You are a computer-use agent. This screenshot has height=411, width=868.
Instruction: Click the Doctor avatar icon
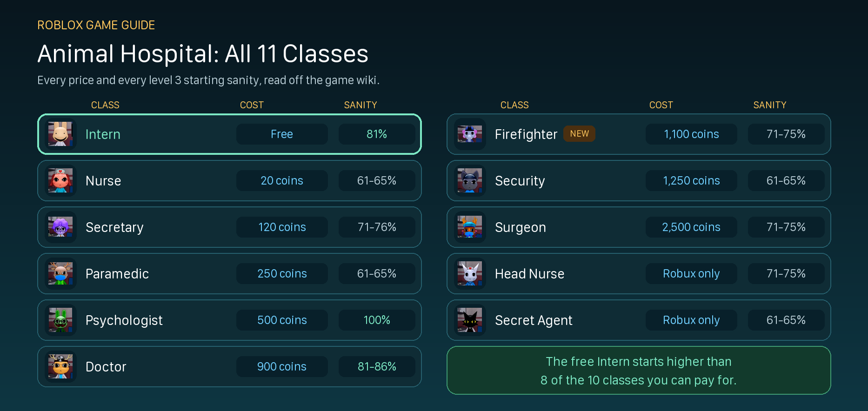60,366
